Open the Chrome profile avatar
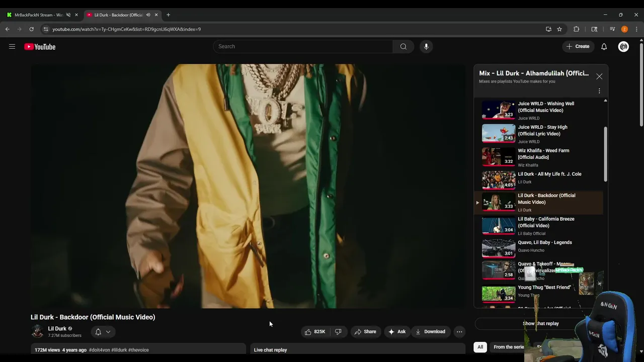644x362 pixels. pos(624,29)
